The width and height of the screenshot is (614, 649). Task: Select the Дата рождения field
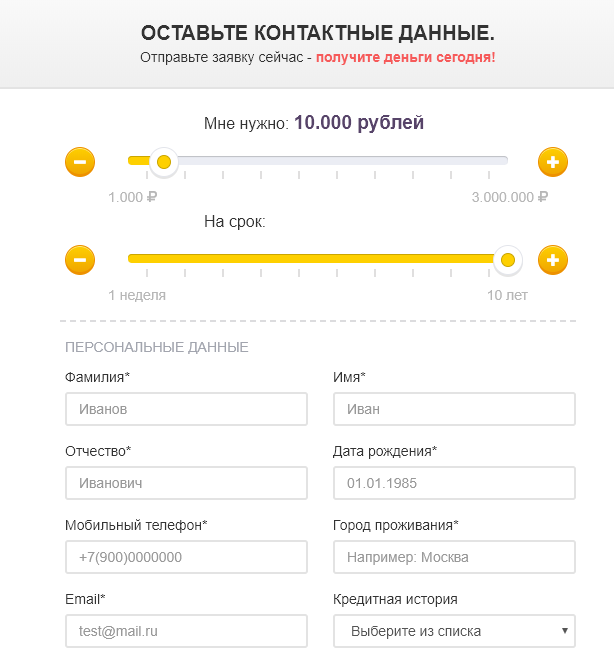coord(454,483)
